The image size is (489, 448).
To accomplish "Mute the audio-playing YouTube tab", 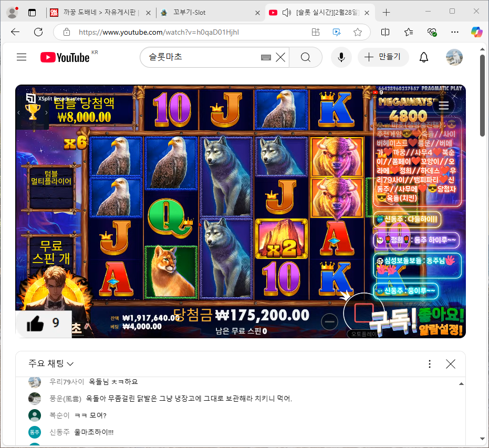I will tap(286, 13).
